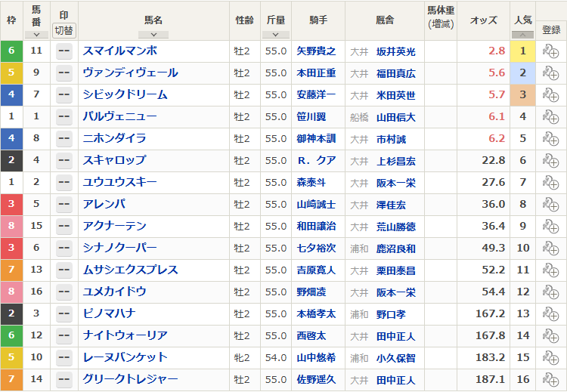Screen dimensions: 567x392
Task: Click the yellow frame 5 cell for horse 9
Action: click(11, 73)
